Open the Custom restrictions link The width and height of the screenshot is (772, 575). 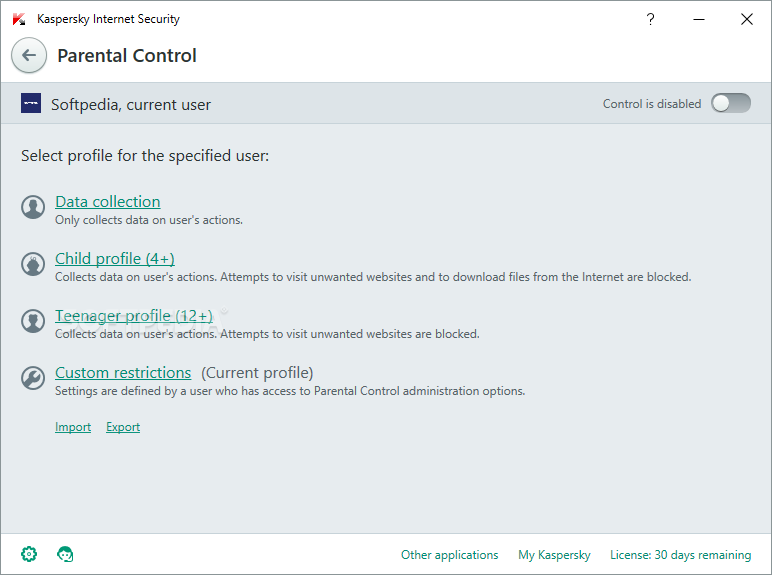click(123, 373)
